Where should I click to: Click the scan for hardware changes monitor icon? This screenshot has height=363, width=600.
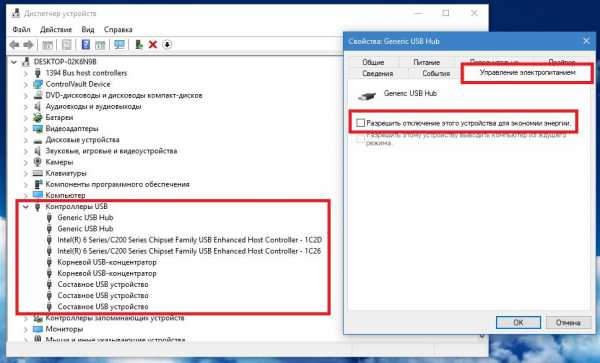[119, 45]
